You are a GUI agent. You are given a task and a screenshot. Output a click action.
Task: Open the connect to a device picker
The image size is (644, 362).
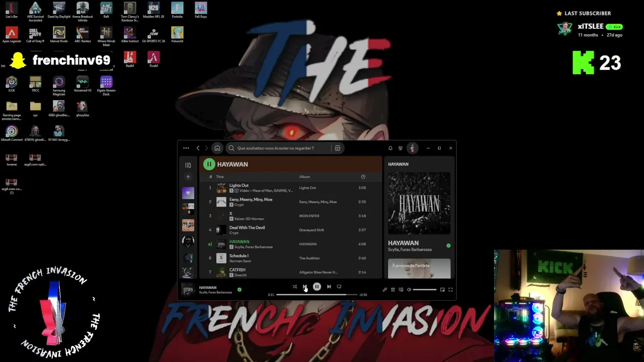point(401,290)
